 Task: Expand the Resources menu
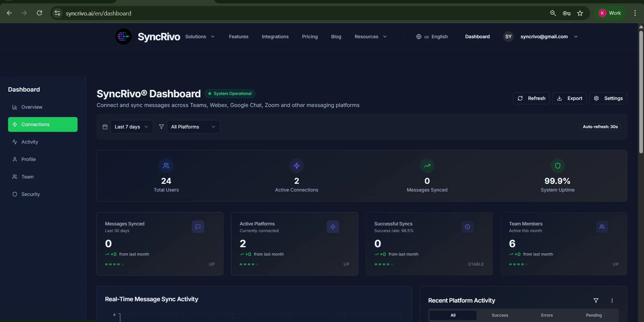(x=370, y=37)
